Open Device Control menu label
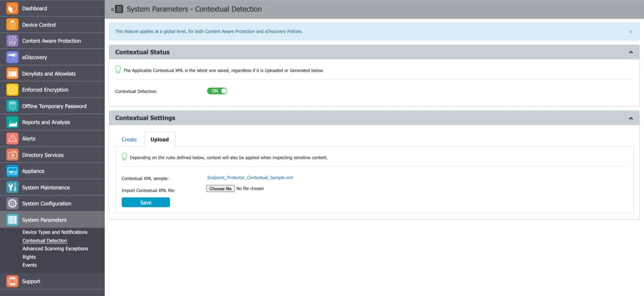 coord(39,25)
